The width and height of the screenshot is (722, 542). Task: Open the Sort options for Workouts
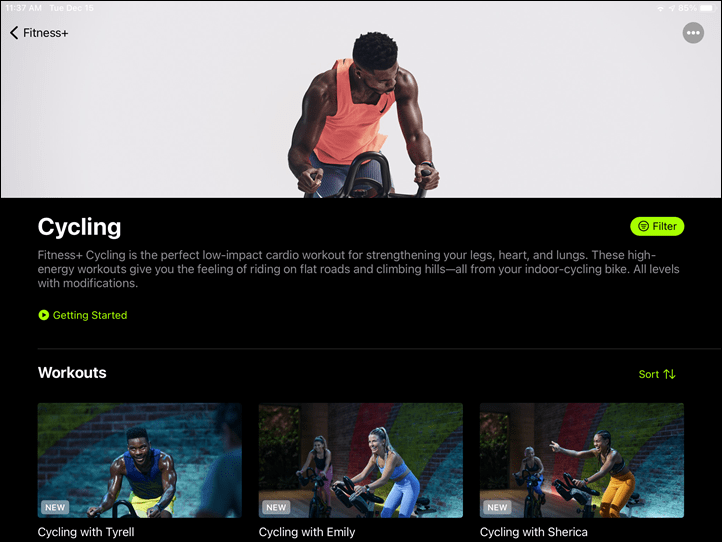[657, 374]
